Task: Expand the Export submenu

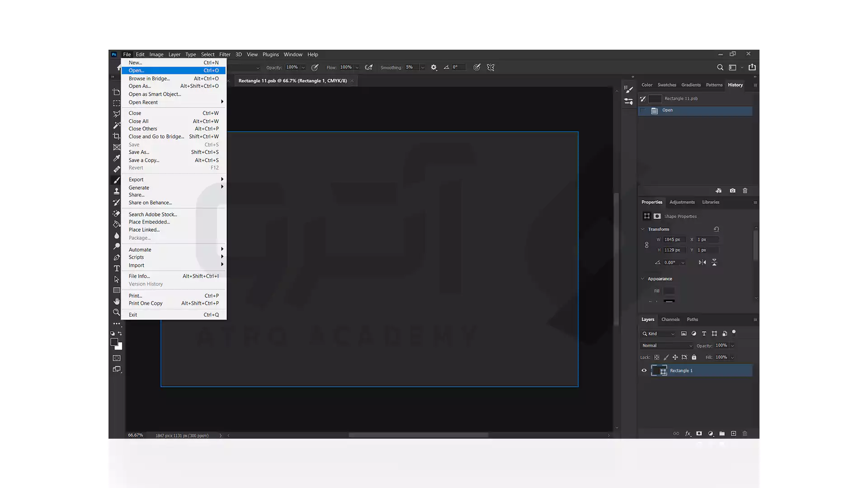Action: click(x=174, y=180)
